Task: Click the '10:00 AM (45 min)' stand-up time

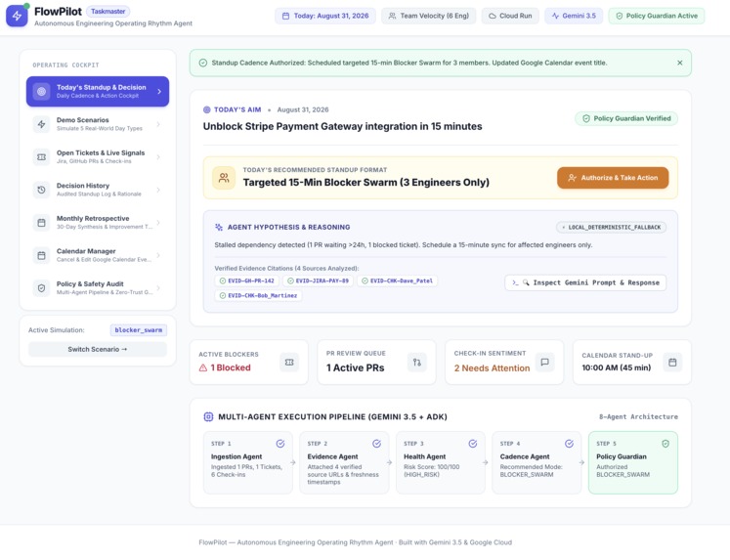Action: (617, 367)
